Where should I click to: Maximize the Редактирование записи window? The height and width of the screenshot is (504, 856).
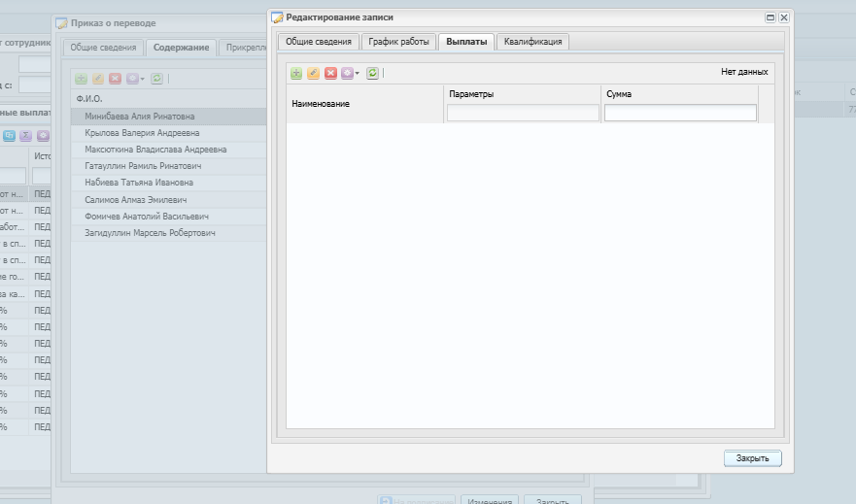[x=770, y=17]
